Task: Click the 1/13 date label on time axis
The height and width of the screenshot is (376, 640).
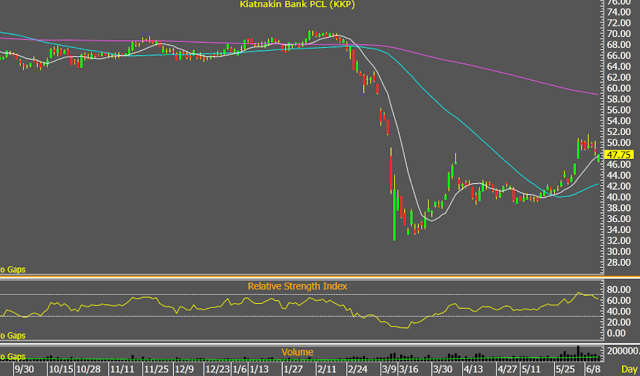Action: click(260, 369)
